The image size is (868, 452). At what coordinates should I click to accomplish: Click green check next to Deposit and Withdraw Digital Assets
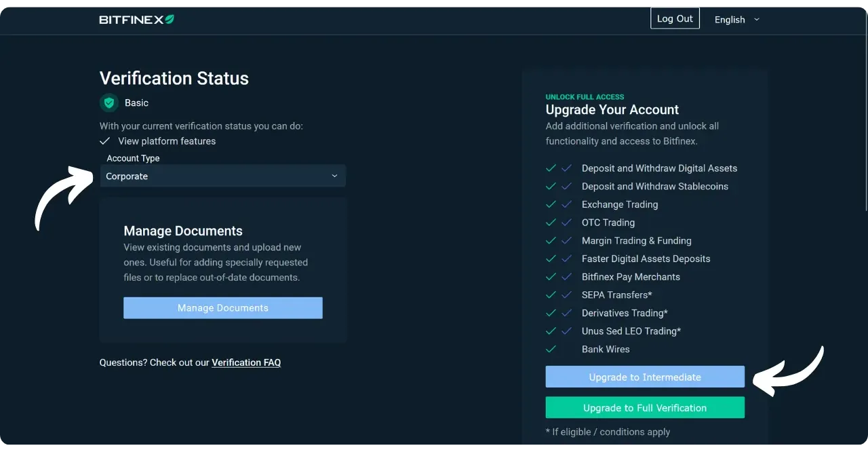551,168
